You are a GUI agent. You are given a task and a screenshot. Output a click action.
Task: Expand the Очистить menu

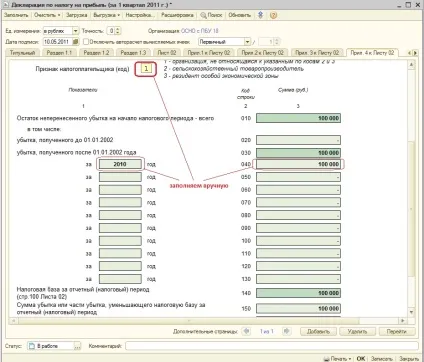[x=47, y=15]
